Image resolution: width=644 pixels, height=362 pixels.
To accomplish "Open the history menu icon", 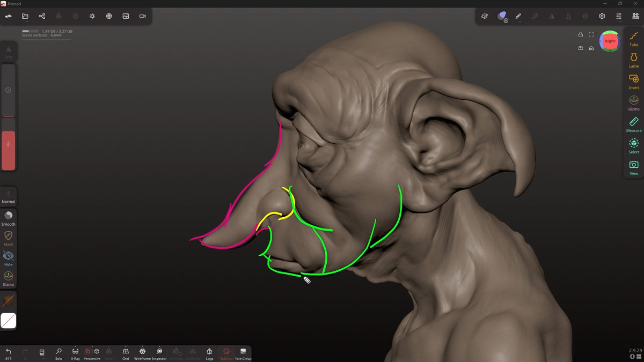I will tap(42, 353).
